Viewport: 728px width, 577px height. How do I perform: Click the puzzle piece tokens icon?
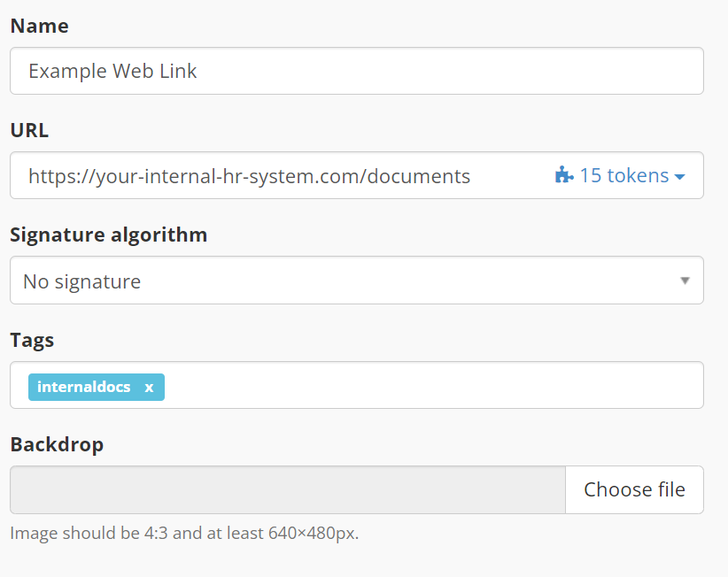tap(564, 175)
